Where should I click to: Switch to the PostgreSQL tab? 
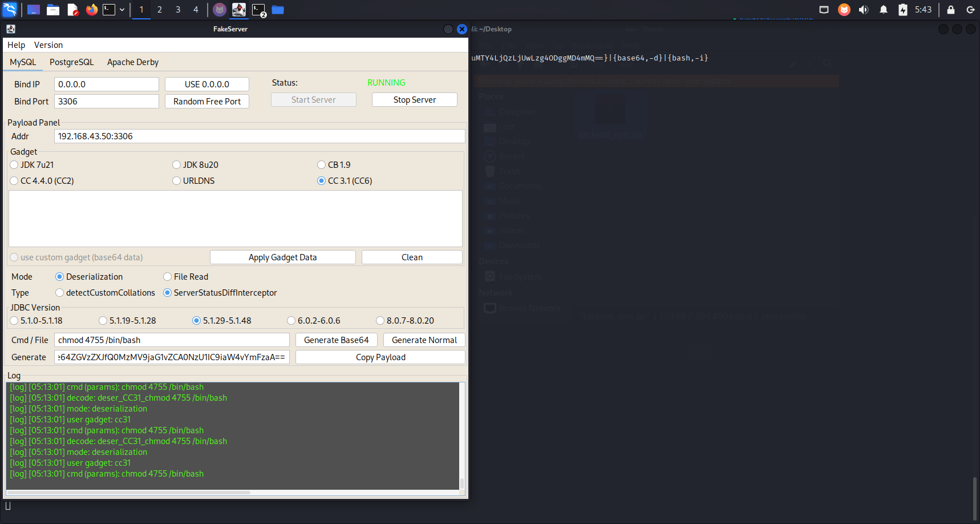pos(71,62)
